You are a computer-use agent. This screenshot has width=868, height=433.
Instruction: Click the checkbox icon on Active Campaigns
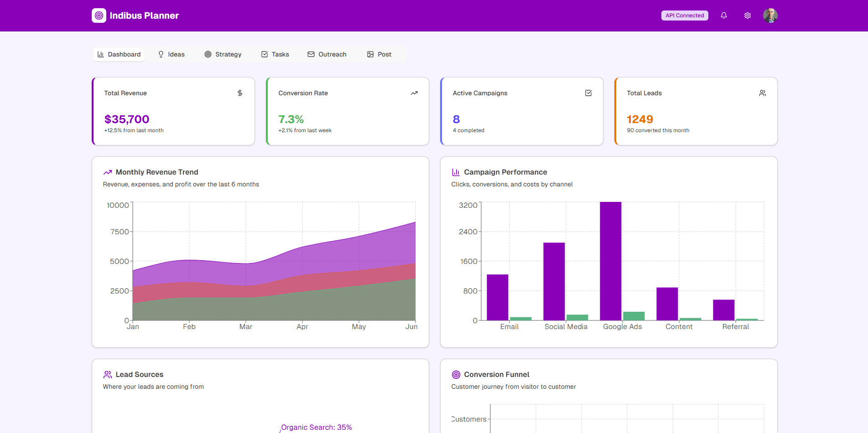[588, 93]
